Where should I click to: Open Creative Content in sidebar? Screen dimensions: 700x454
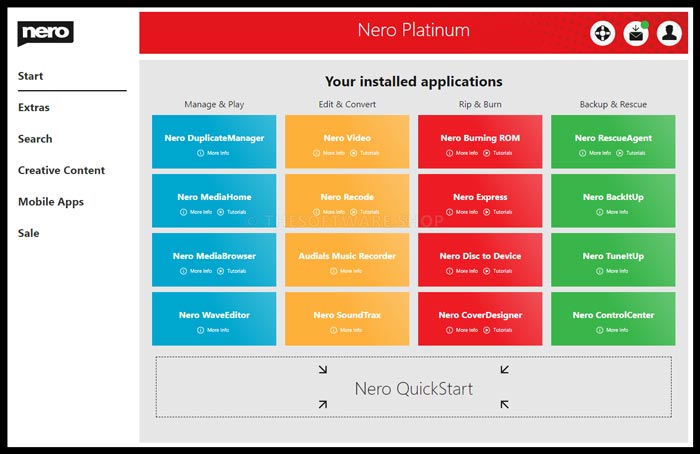(61, 170)
